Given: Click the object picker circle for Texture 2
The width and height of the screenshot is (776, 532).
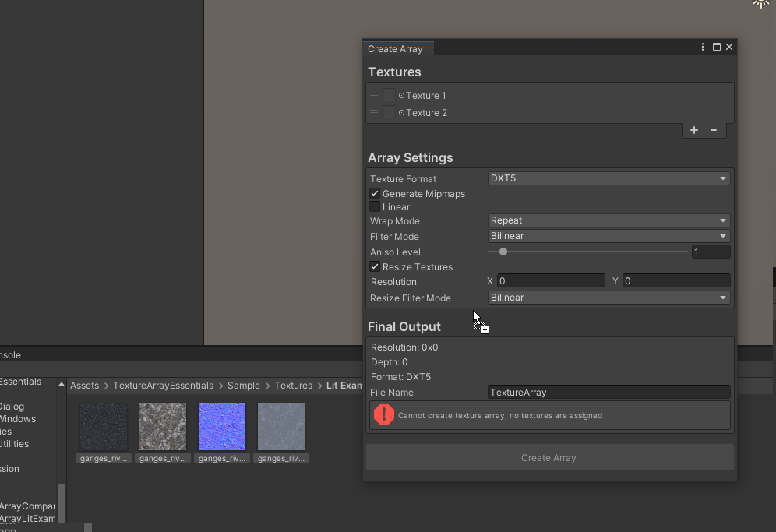Looking at the screenshot, I should [402, 113].
